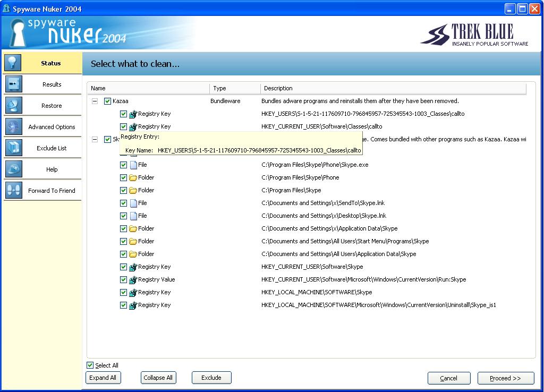
Task: Click the Expand All button
Action: click(x=103, y=378)
